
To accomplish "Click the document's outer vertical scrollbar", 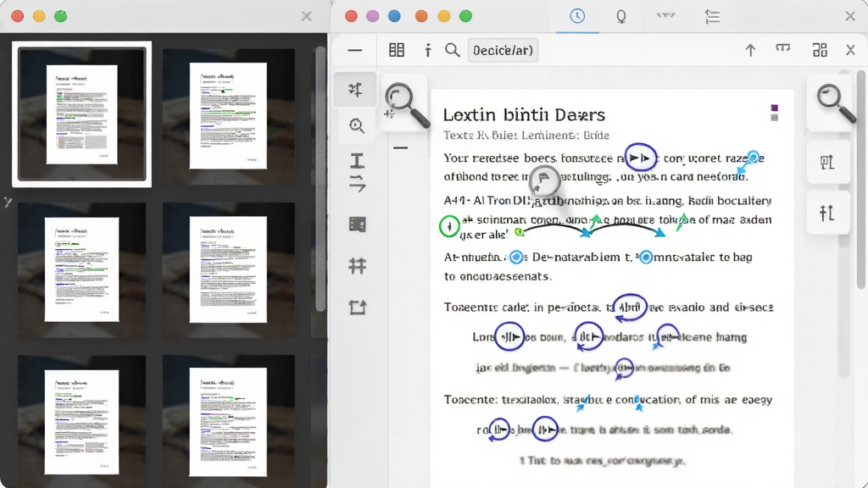I will pos(861,180).
